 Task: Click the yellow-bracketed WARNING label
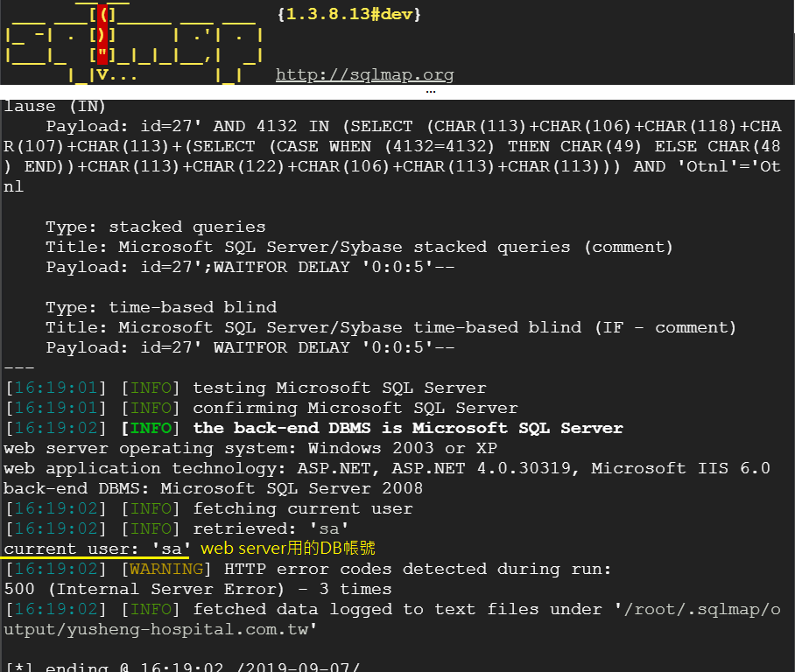(x=166, y=569)
